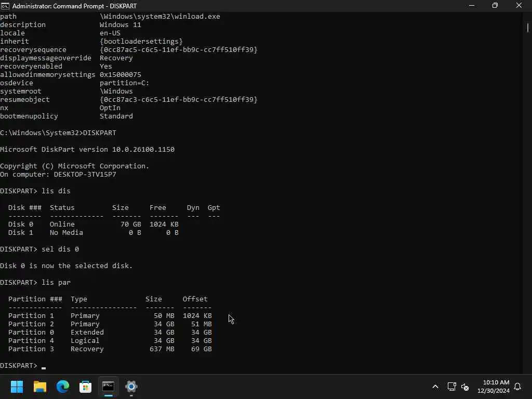
Task: Show hidden system tray icons chevron
Action: pyautogui.click(x=435, y=387)
